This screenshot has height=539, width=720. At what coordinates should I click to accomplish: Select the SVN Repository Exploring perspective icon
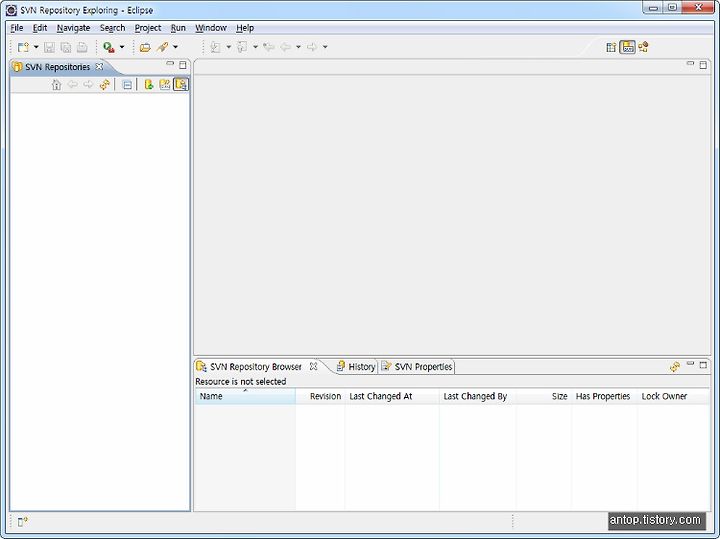pyautogui.click(x=627, y=47)
